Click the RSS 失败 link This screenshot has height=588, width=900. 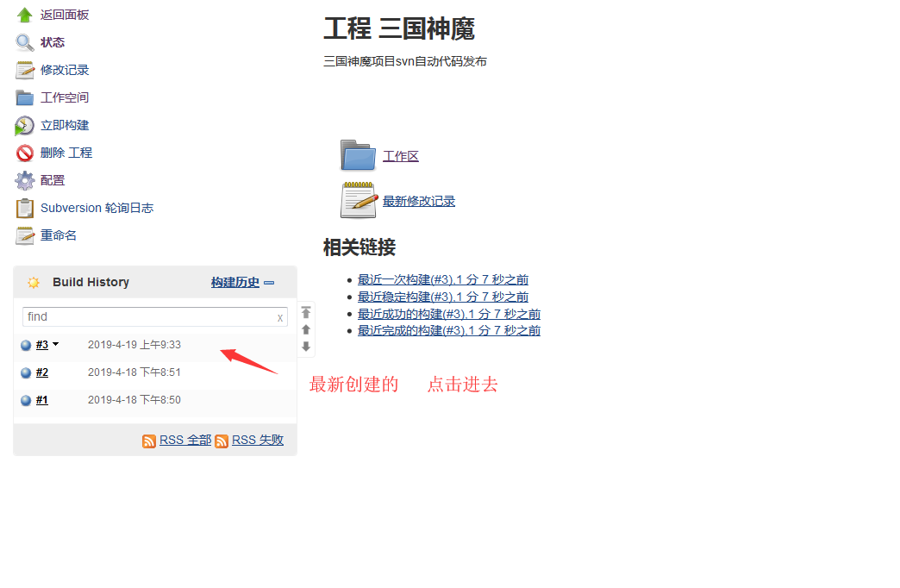coord(257,440)
